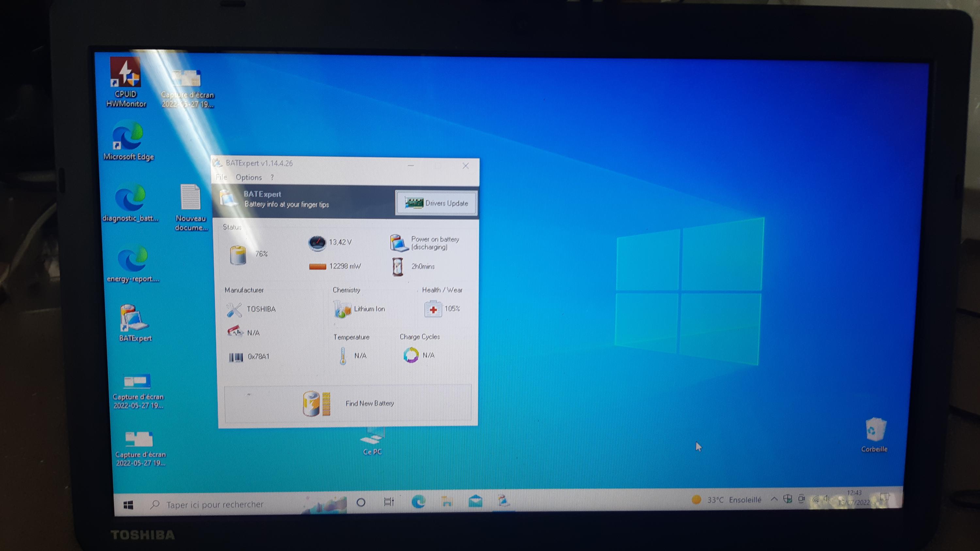Image resolution: width=980 pixels, height=551 pixels.
Task: Click the Charge Cycles circular icon
Action: pos(411,355)
